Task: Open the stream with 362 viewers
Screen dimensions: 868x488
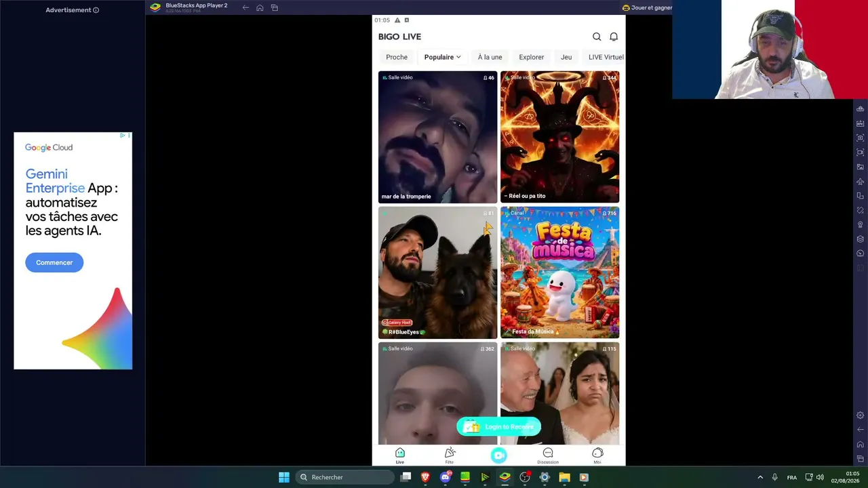Action: (x=437, y=393)
